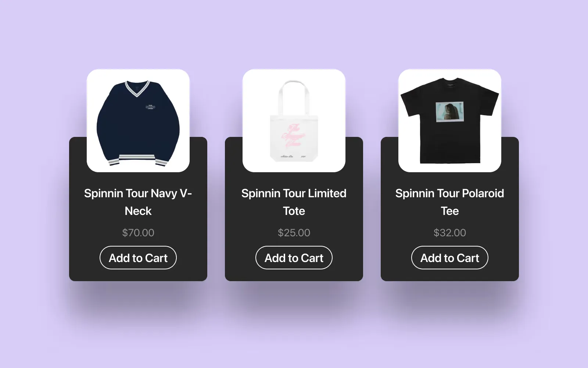The image size is (588, 368).
Task: Add the Limited Tote to cart
Action: click(x=294, y=258)
